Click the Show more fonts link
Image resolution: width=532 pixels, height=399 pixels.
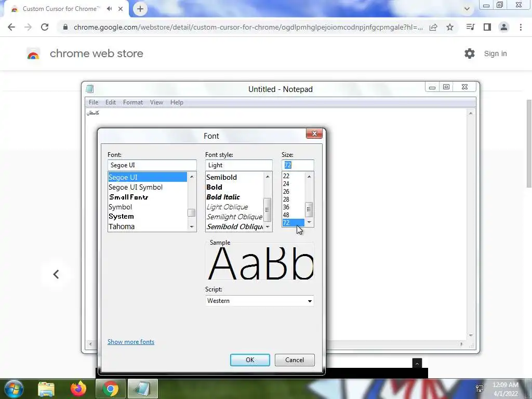pos(131,342)
